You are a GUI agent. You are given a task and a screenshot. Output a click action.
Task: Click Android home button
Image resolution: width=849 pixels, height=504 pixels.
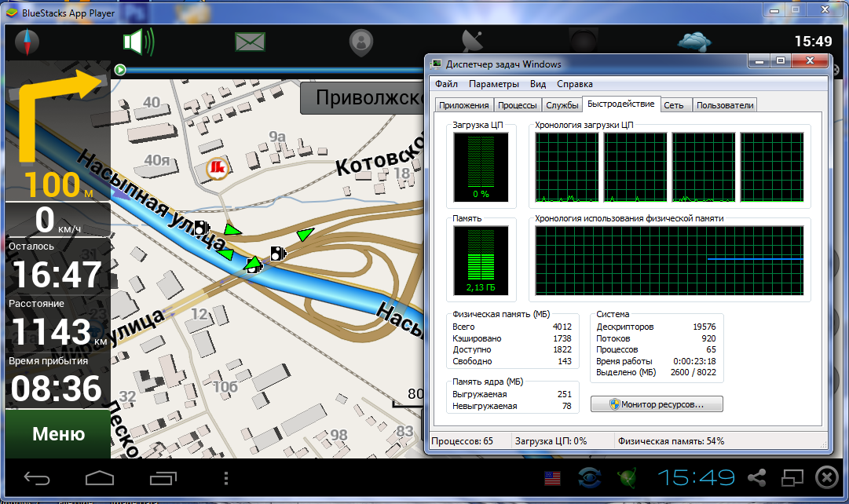(100, 478)
